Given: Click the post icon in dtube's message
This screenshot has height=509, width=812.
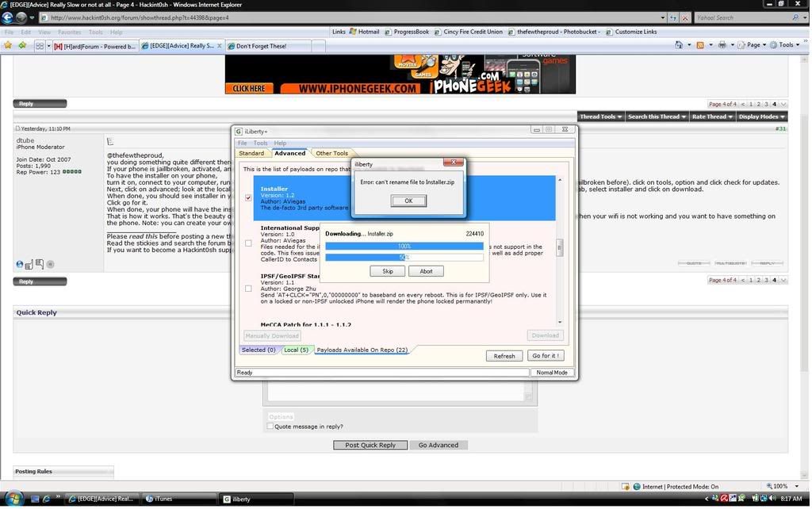Looking at the screenshot, I should 109,141.
